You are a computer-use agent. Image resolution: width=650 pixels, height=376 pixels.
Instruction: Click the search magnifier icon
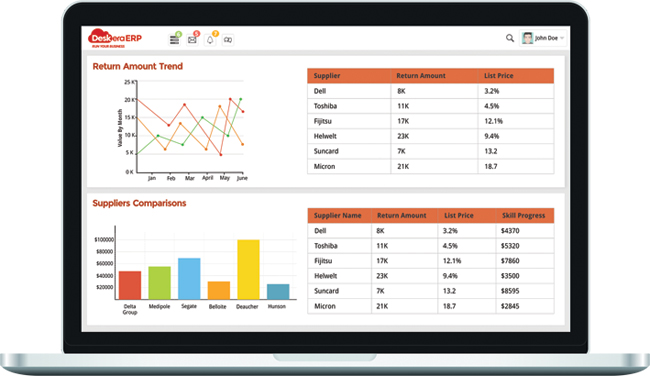pos(510,38)
